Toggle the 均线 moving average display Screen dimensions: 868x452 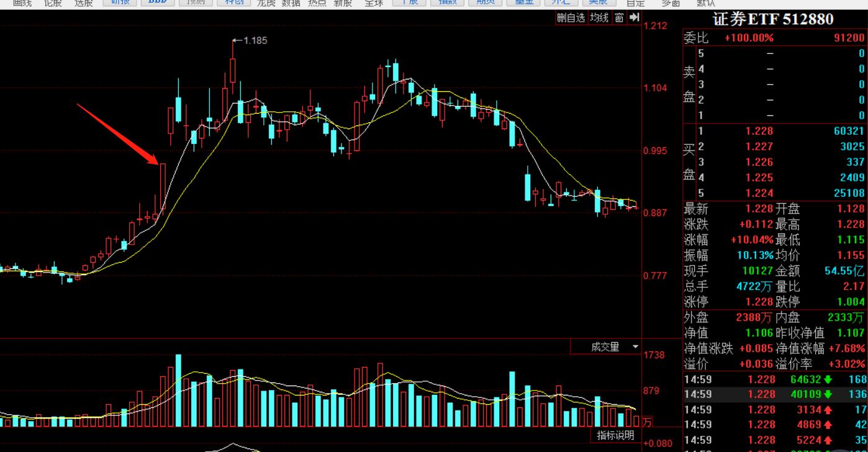pos(599,18)
